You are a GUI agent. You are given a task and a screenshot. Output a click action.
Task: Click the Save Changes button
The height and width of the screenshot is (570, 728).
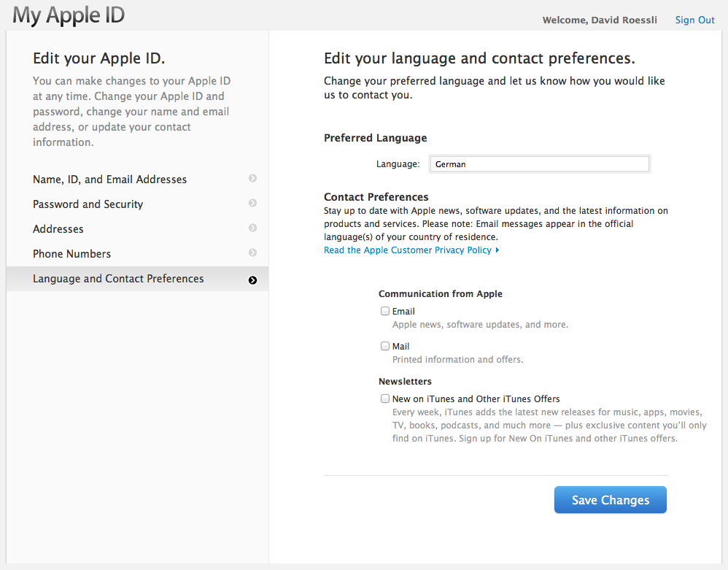click(610, 500)
